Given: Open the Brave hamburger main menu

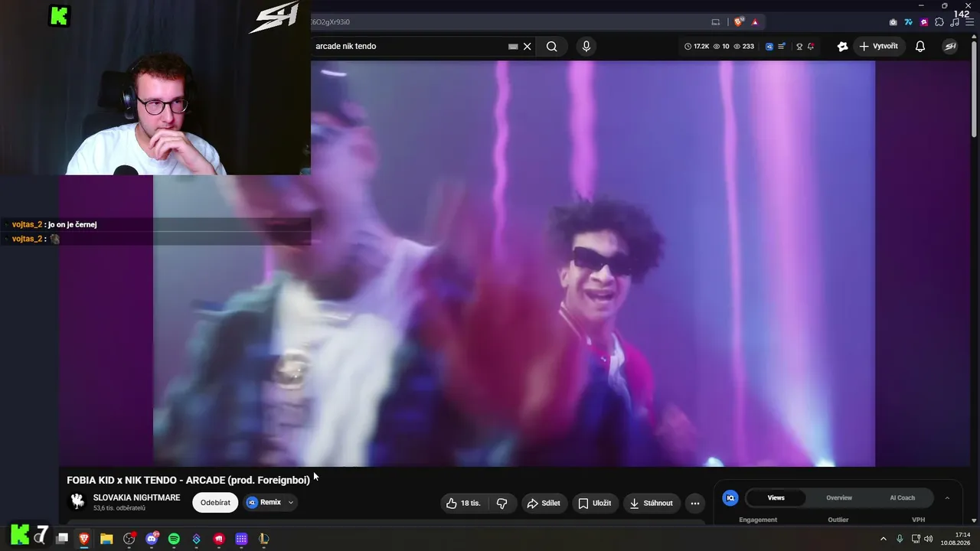Looking at the screenshot, I should click(970, 22).
